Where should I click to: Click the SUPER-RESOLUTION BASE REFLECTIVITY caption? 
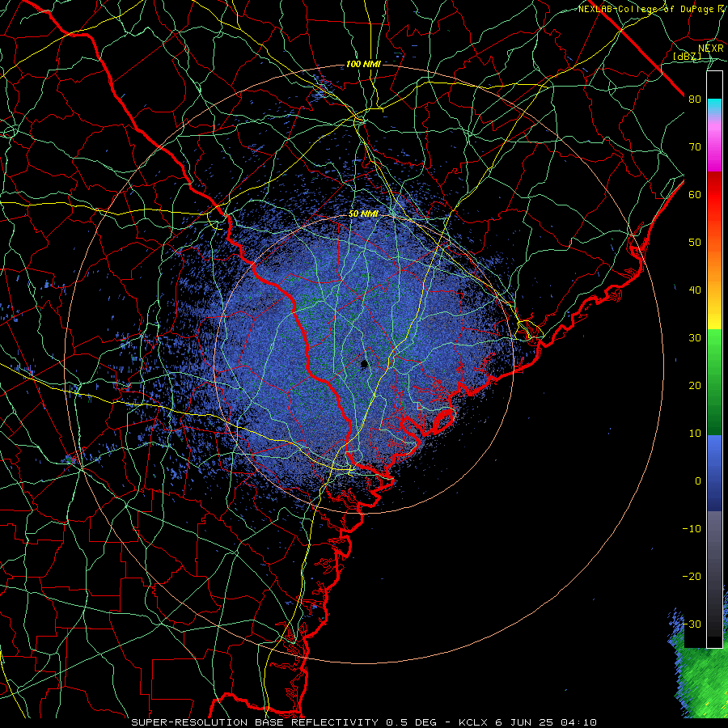coord(255,722)
